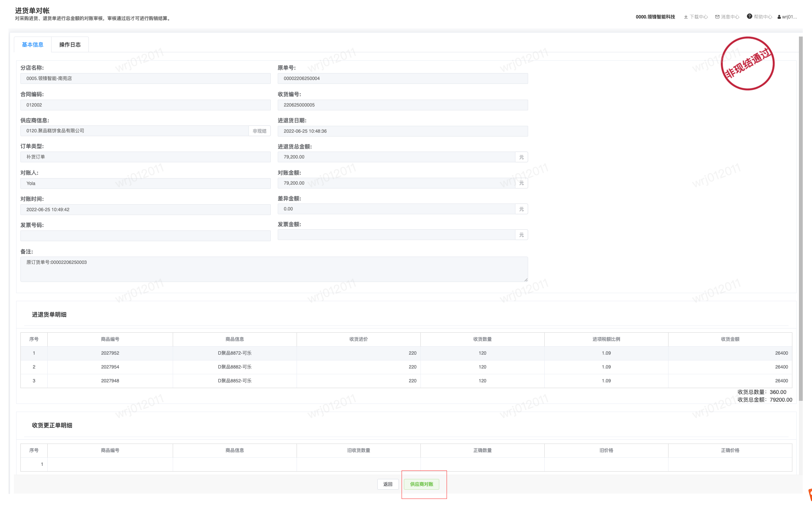Click the 帮助中心 question mark icon
Image resolution: width=812 pixels, height=507 pixels.
click(x=749, y=17)
